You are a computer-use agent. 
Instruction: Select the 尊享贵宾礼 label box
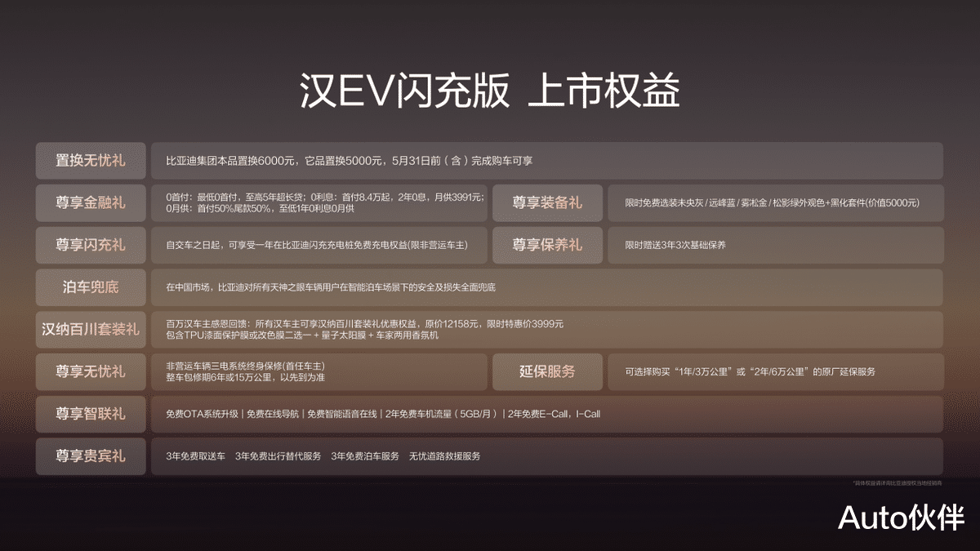pyautogui.click(x=91, y=456)
